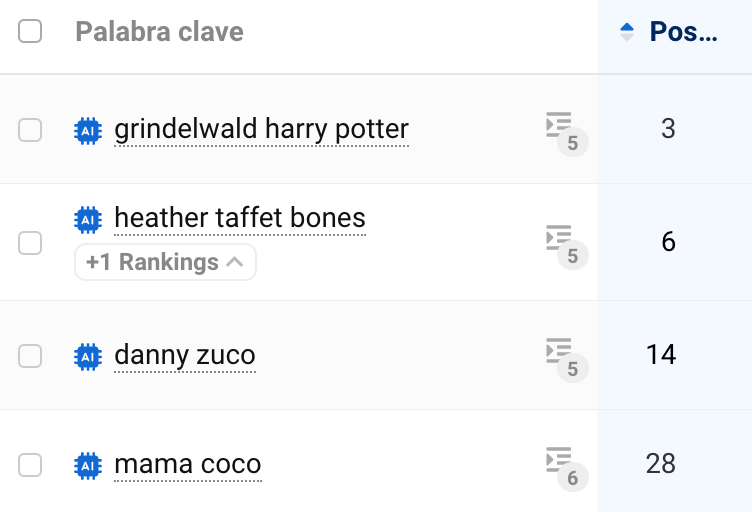This screenshot has width=752, height=512.
Task: Open the grindelwald harry potter keyword
Action: [261, 129]
